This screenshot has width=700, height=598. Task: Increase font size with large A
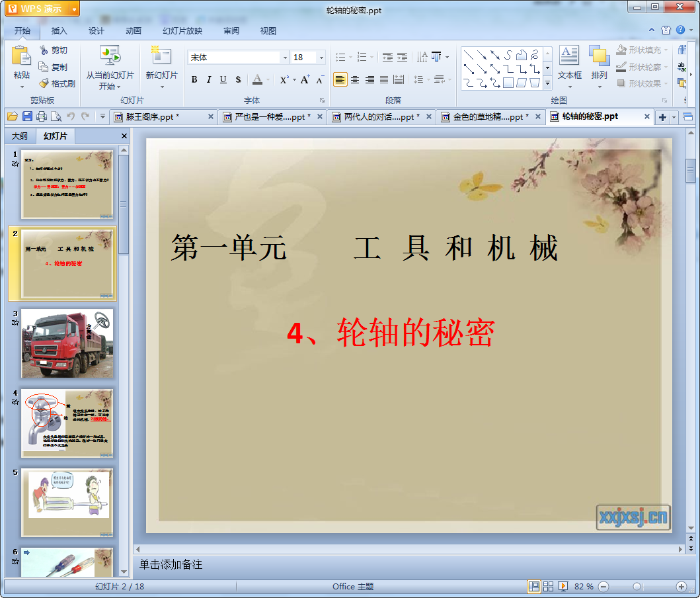coord(305,79)
